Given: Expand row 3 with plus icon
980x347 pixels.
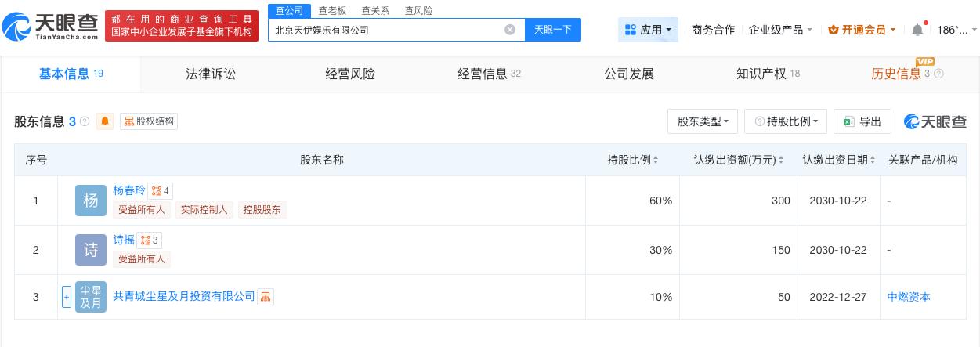Looking at the screenshot, I should pos(67,297).
